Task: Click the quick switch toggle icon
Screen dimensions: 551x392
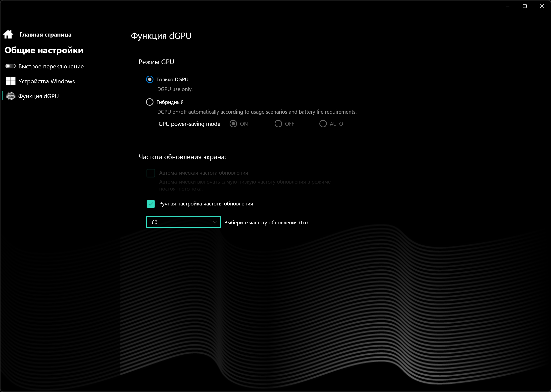Action: point(10,66)
